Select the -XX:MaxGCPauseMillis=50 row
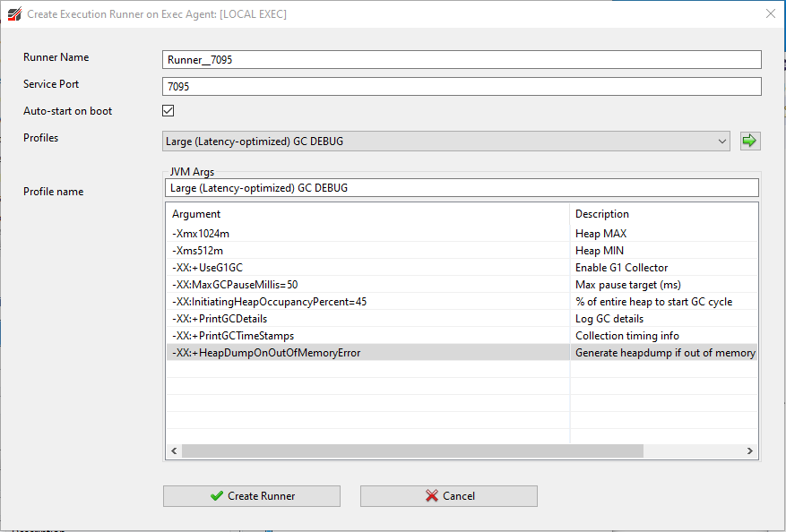The image size is (786, 532). click(x=367, y=285)
